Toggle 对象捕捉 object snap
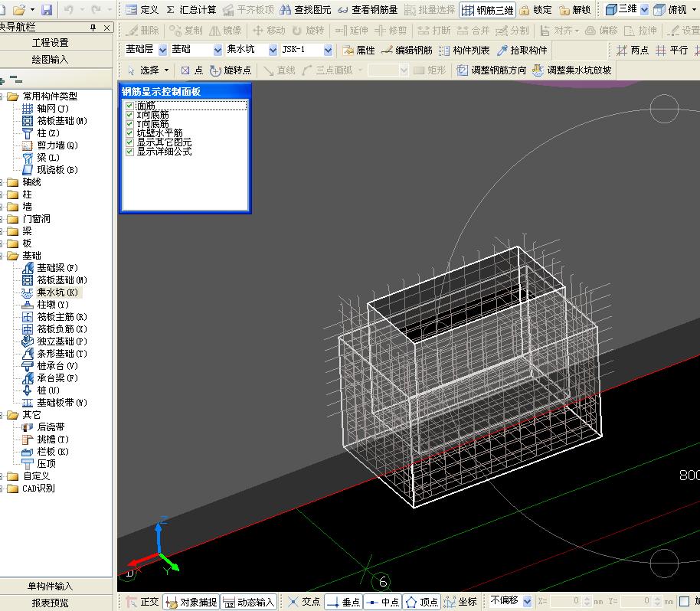 point(191,602)
